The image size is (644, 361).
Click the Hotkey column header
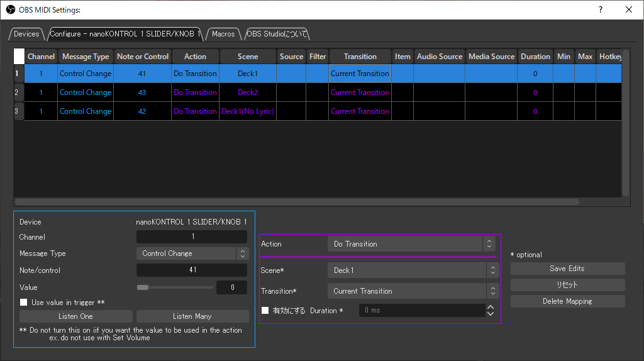click(609, 56)
